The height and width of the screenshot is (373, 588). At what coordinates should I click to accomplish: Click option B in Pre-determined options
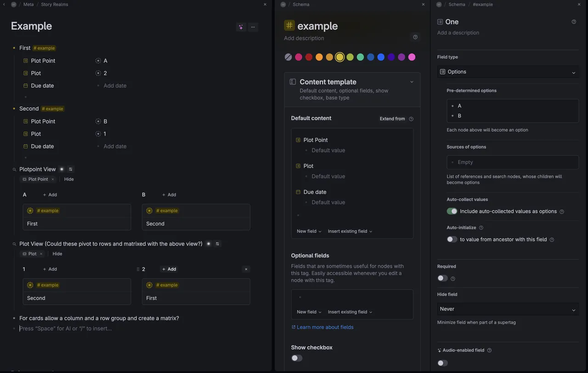(x=459, y=116)
